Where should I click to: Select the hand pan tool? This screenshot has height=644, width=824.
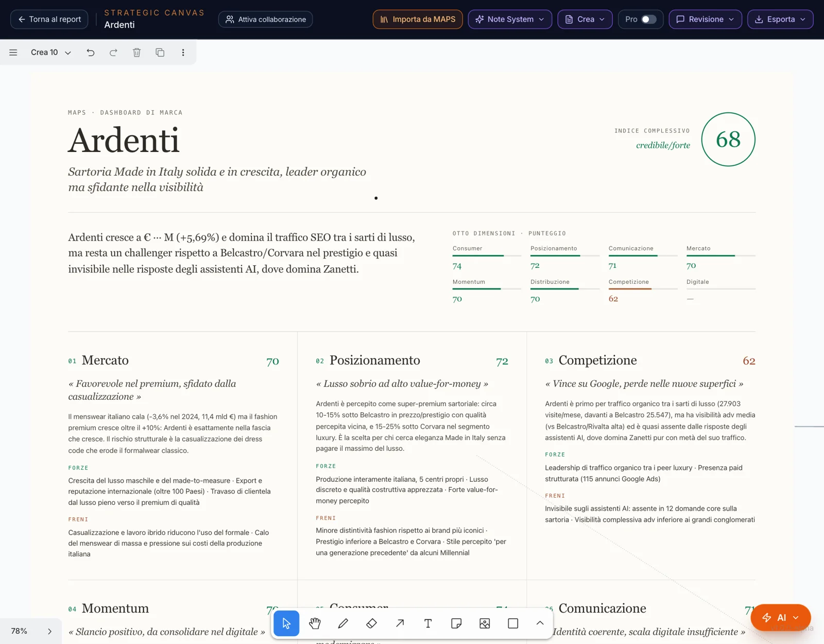315,623
